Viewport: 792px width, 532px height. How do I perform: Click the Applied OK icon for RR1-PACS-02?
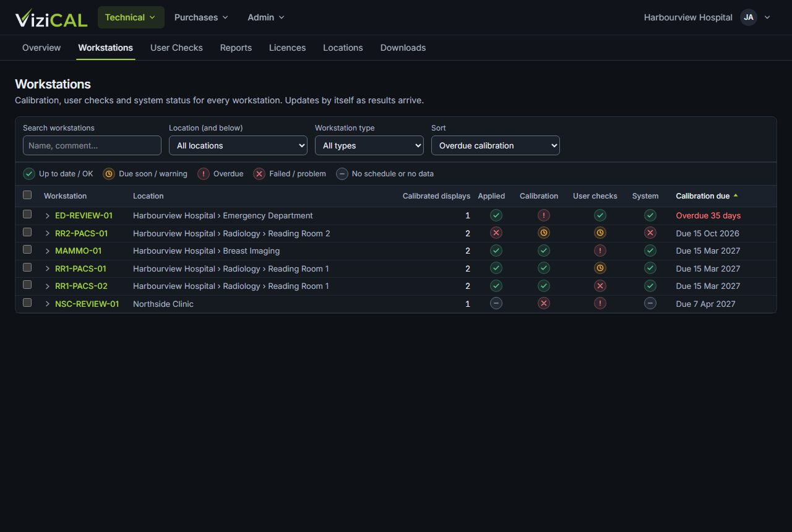[496, 286]
